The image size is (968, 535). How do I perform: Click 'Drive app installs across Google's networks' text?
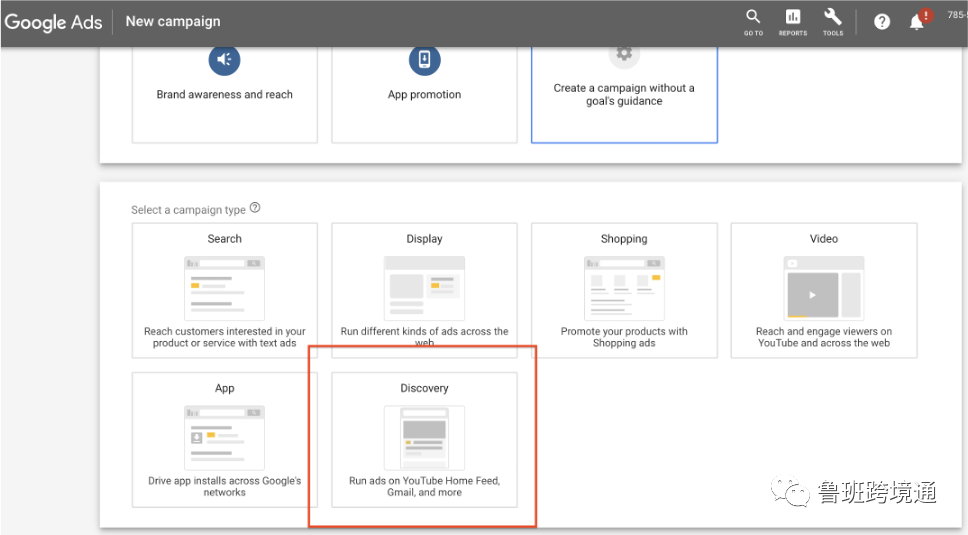coord(225,486)
